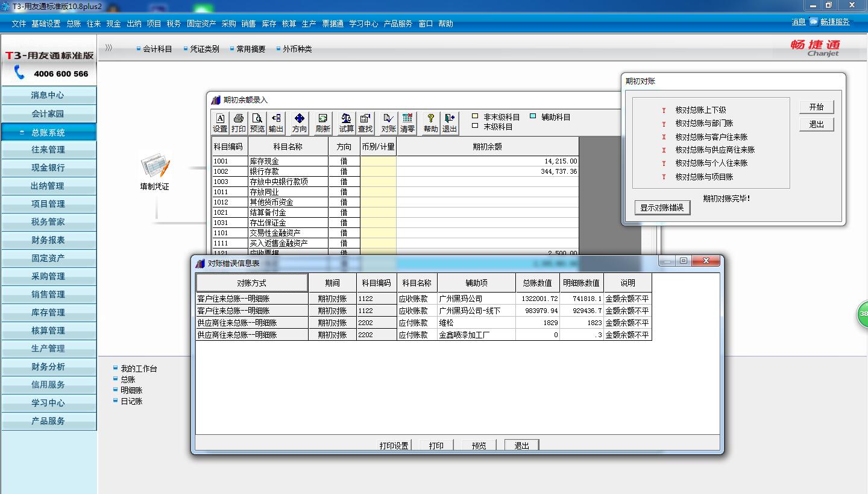Viewport: 868px width, 494px height.
Task: Click the 方向 direction toolbar icon
Action: pos(300,123)
